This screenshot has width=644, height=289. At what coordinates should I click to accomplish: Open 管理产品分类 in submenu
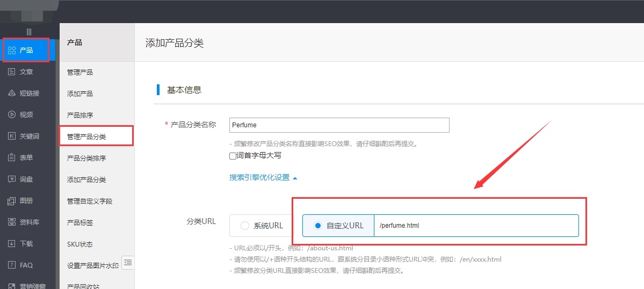point(86,136)
